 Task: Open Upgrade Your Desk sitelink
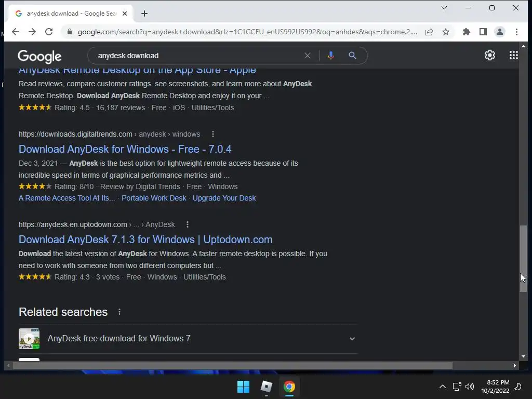pos(224,198)
